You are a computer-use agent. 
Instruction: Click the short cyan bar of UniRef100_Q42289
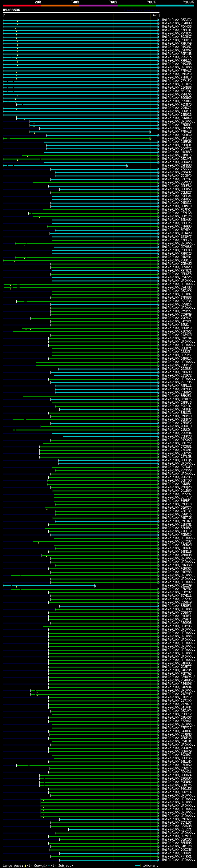tap(50, 586)
